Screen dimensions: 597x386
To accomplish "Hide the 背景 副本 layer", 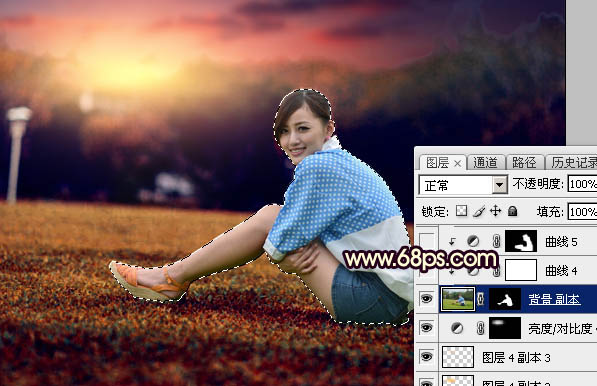I will coord(427,299).
